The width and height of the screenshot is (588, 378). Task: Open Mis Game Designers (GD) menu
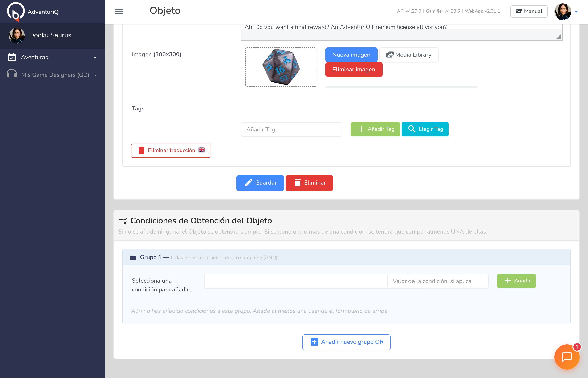coord(52,75)
